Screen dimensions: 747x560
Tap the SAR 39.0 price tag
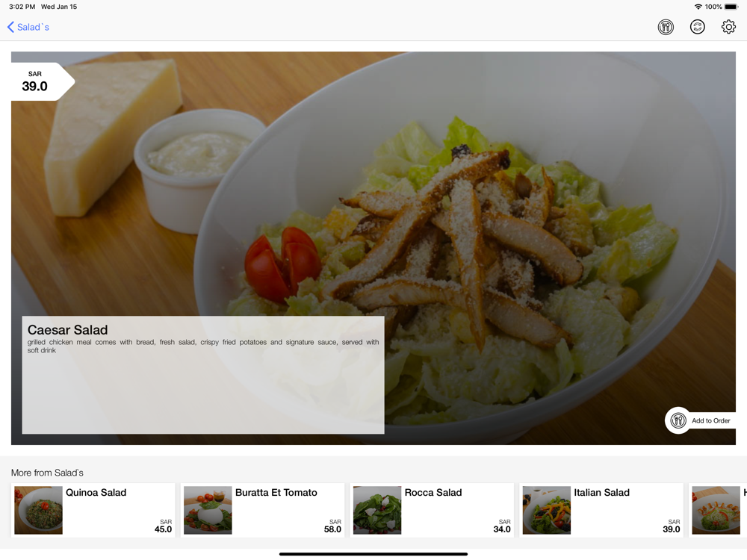tap(38, 81)
